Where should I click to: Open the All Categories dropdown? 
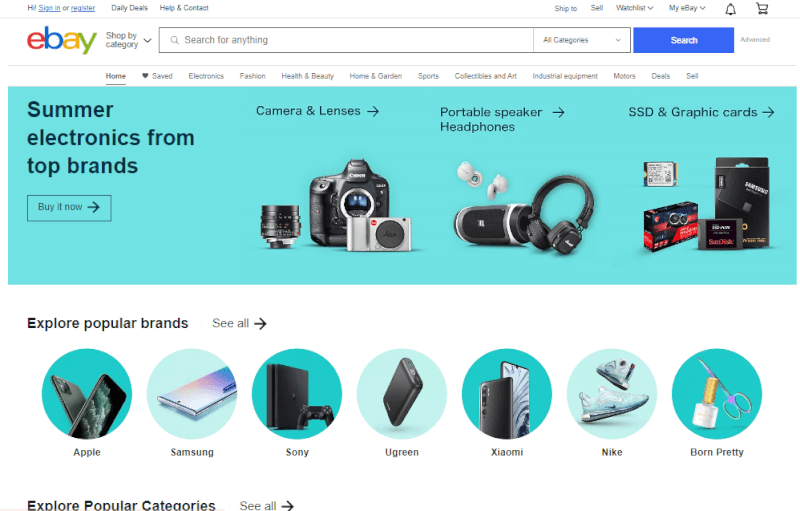tap(582, 40)
